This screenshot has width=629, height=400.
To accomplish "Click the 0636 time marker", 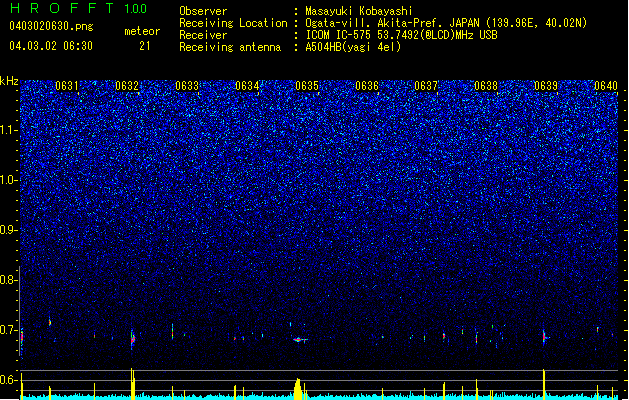I will (367, 86).
